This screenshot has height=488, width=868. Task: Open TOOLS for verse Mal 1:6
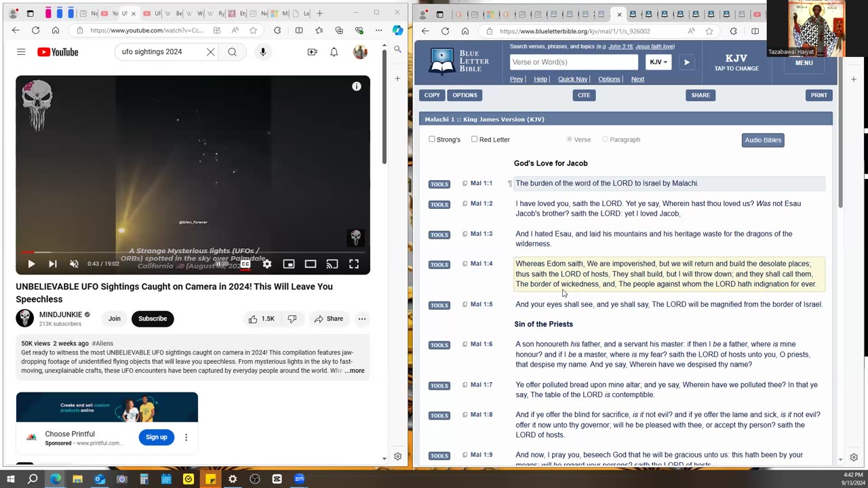pyautogui.click(x=439, y=345)
